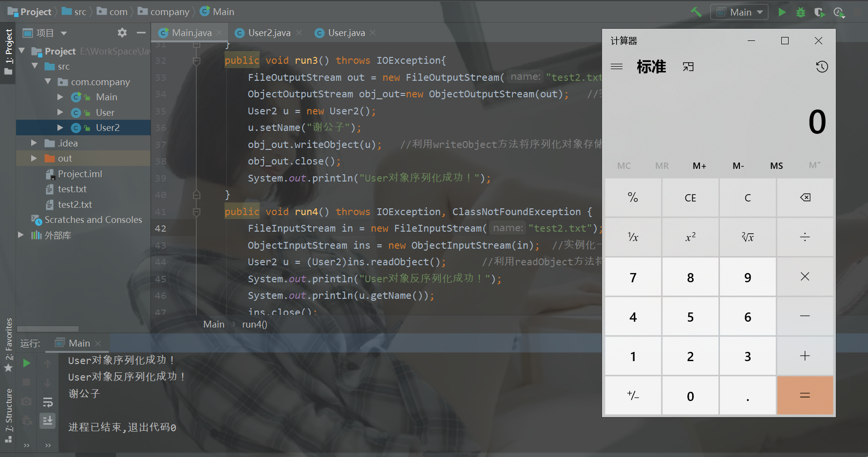
Task: Expand the out folder
Action: pos(34,158)
